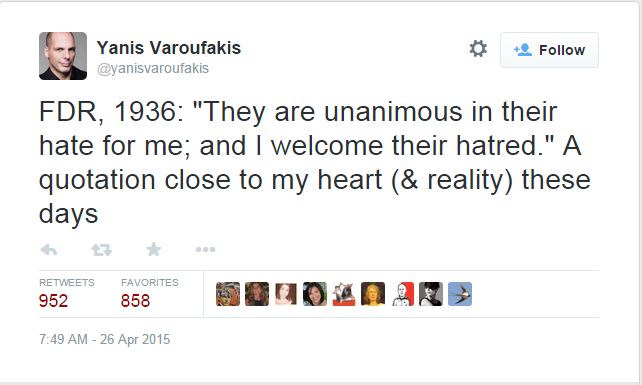Open the yellow-toned portrait avatar
Viewport: 642px width, 385px height.
pos(373,294)
